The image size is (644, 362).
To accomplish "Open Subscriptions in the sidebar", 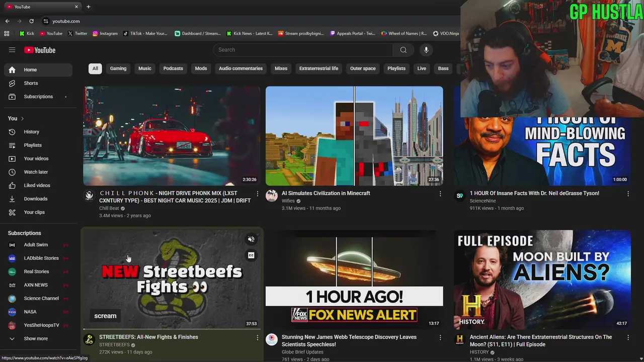I will [x=38, y=97].
